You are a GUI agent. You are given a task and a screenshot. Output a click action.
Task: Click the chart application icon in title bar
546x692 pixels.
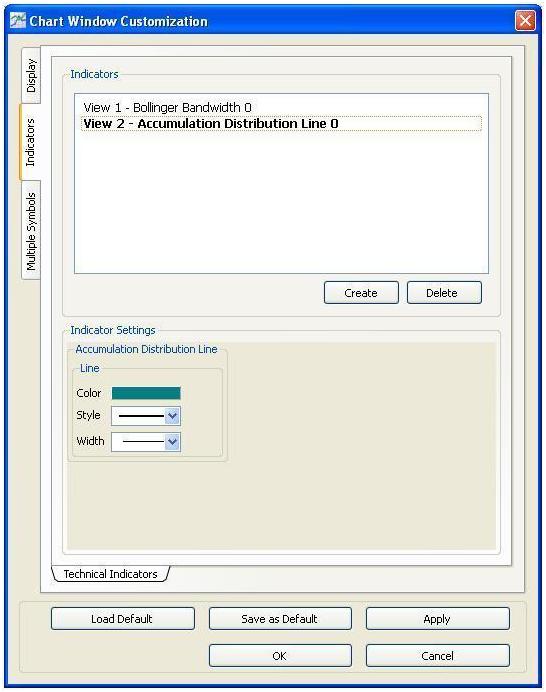(18, 20)
